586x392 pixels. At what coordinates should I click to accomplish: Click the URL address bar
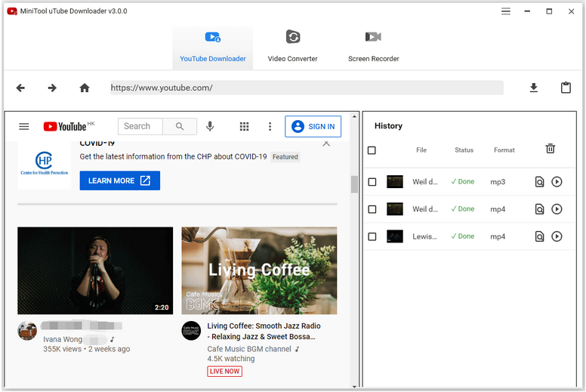coord(307,88)
